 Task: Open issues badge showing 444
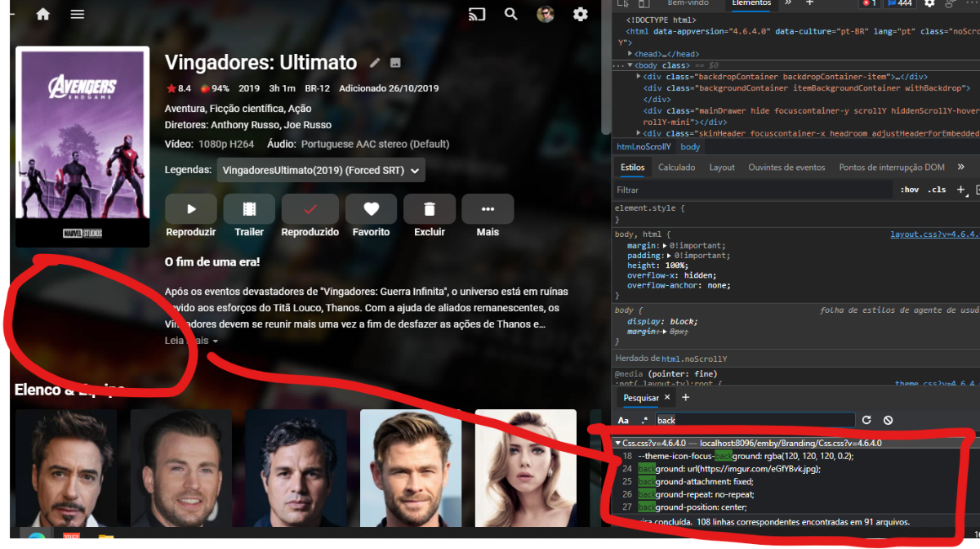(x=900, y=3)
